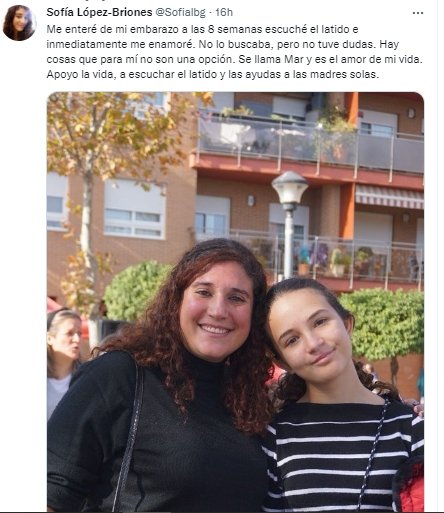Viewport: 444px width, 513px height.
Task: Expand the attached photo of two women
Action: pyautogui.click(x=235, y=302)
